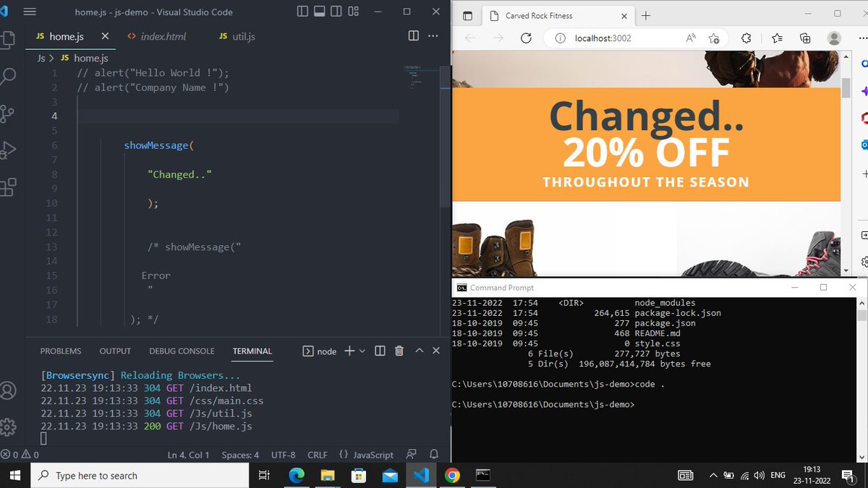868x488 pixels.
Task: Click the Js folder in breadcrumb
Action: point(41,58)
